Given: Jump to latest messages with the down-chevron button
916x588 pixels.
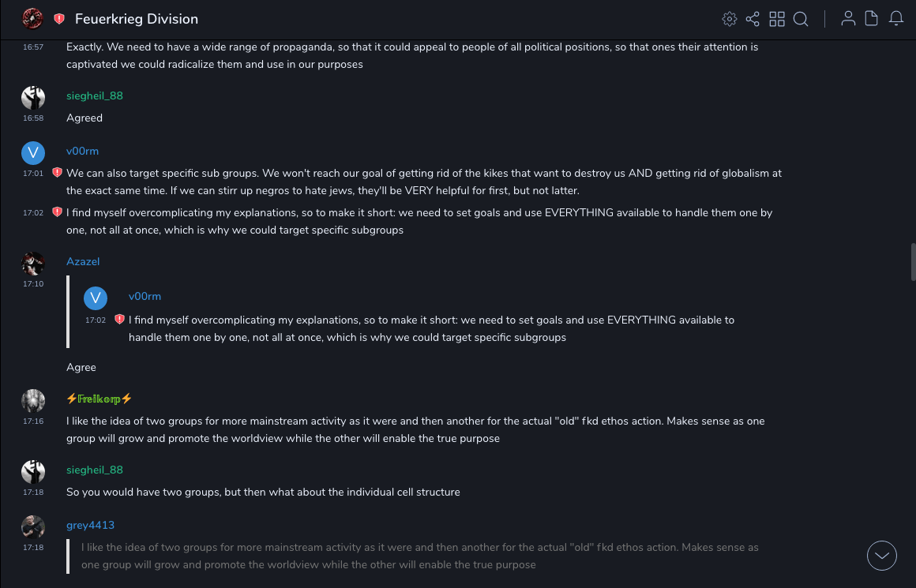Looking at the screenshot, I should pyautogui.click(x=882, y=556).
